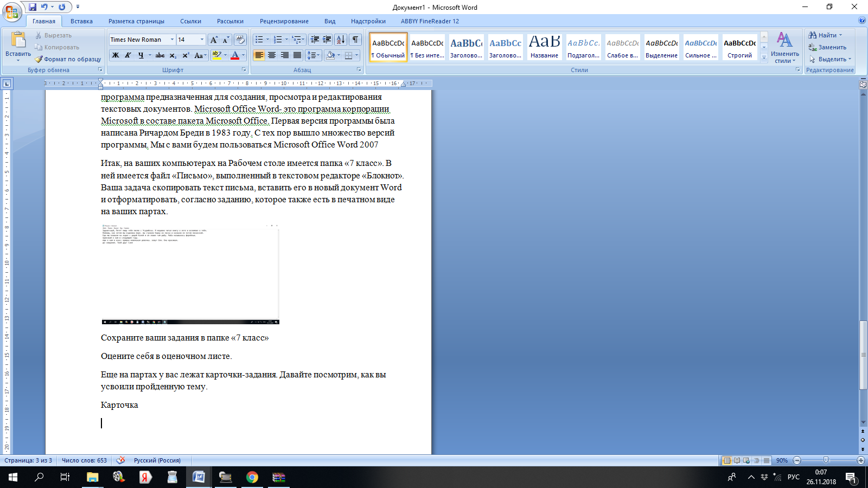Open the spell check status icon in the status bar

[x=120, y=460]
